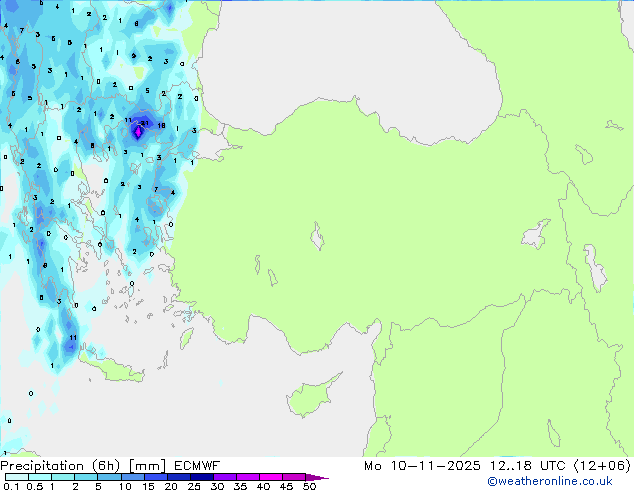
Task: Click the island of Crete on the map
Action: (111, 368)
